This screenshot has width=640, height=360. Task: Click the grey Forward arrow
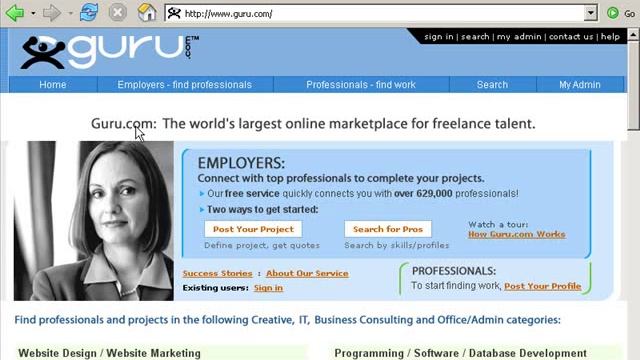[x=51, y=13]
